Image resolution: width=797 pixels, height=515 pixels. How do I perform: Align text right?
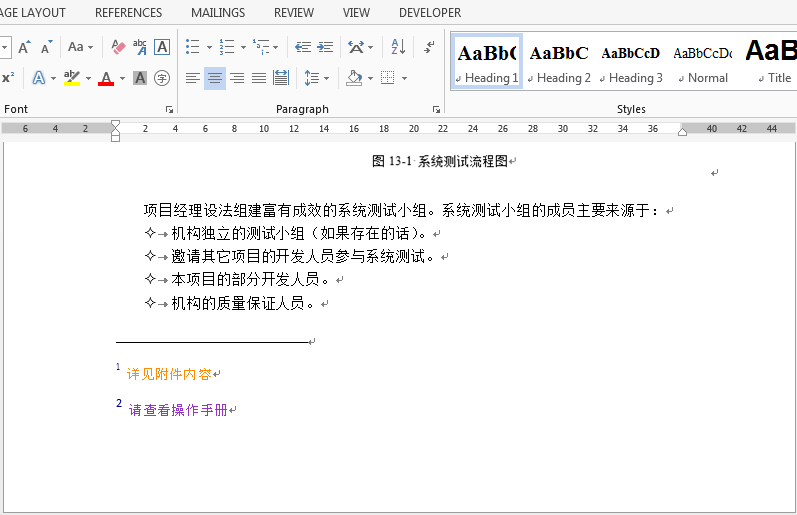click(237, 78)
